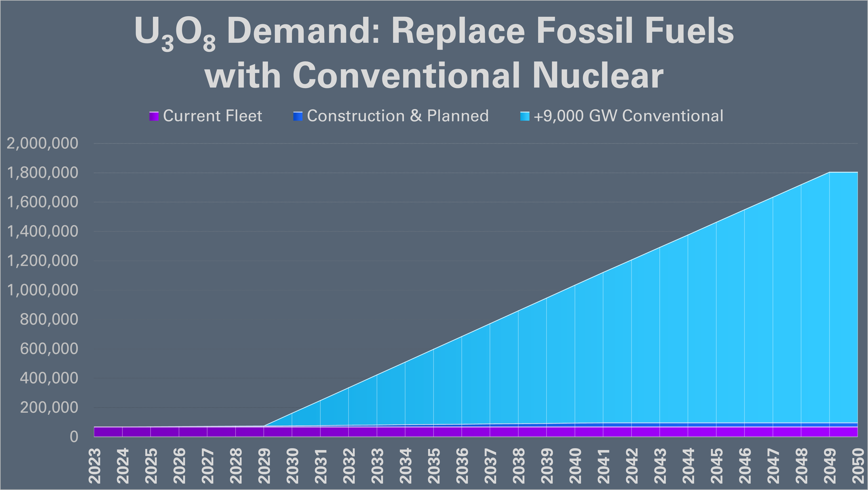Click the purple Current Fleet band at 2026
This screenshot has width=868, height=490.
tap(179, 432)
